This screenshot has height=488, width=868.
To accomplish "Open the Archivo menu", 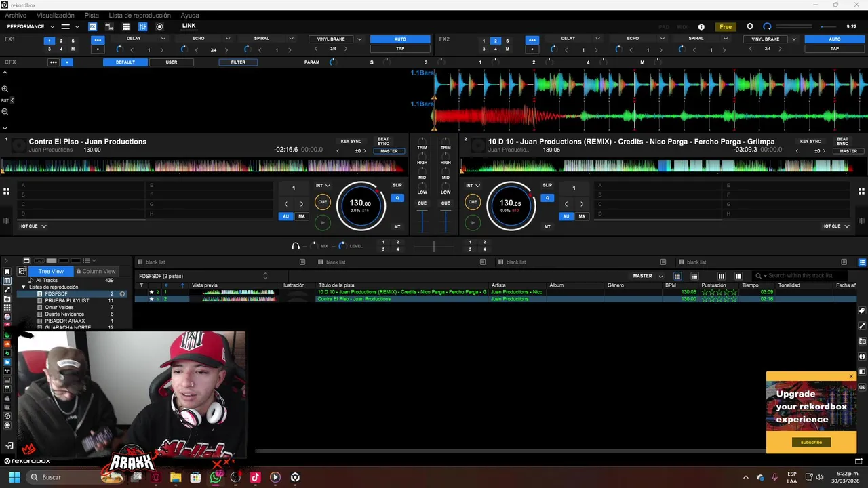I will point(16,15).
